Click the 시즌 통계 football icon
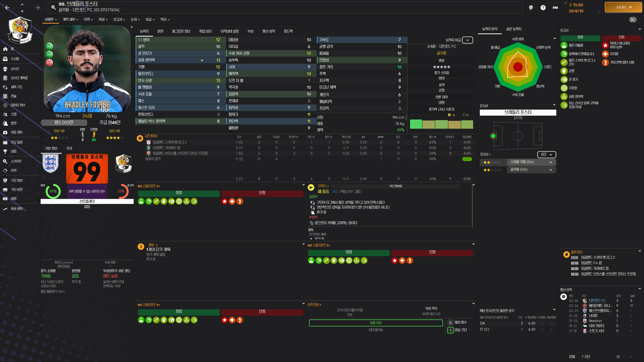644x362 pixels. [x=140, y=138]
